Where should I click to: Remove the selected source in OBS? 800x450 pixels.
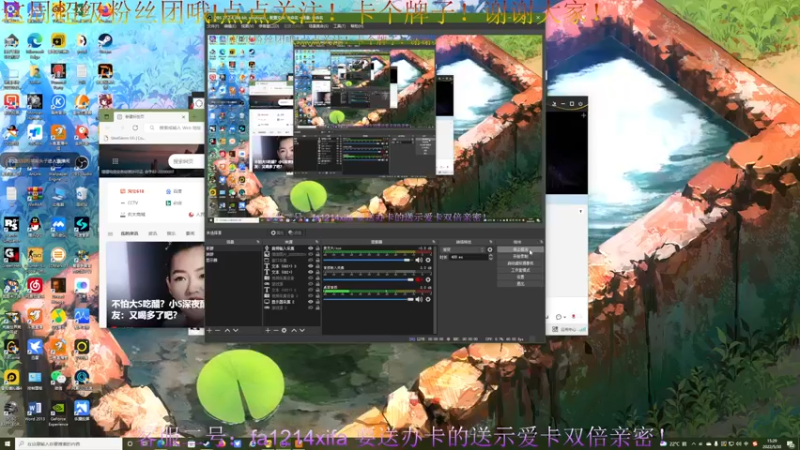point(276,331)
